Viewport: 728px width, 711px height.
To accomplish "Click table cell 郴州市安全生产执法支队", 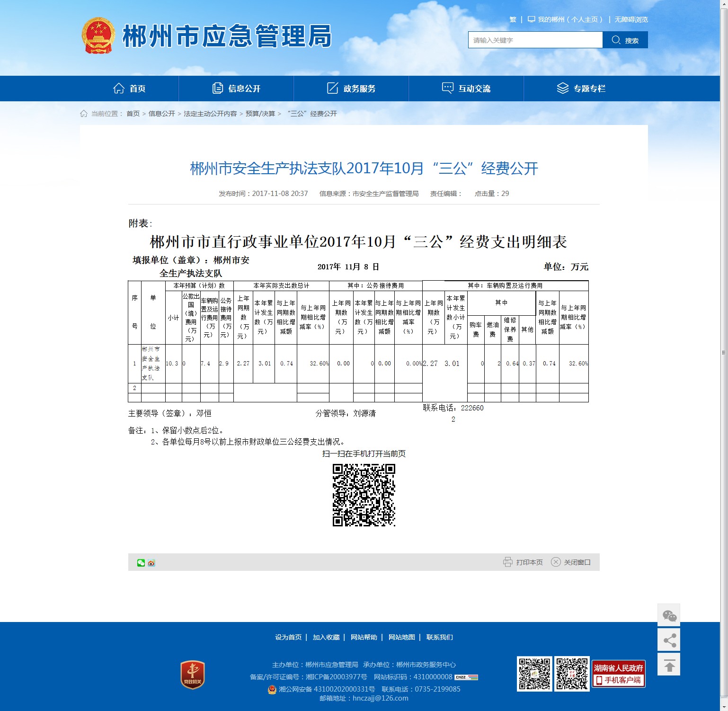I will pyautogui.click(x=153, y=364).
